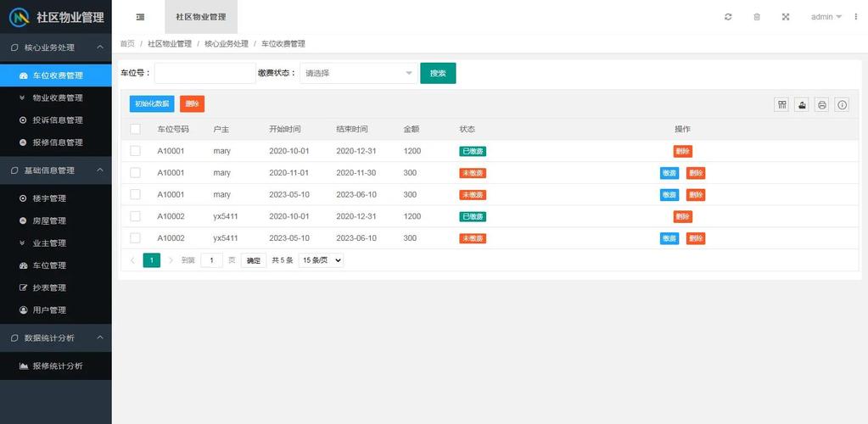Click the blue 初始化数据 button

tap(152, 104)
